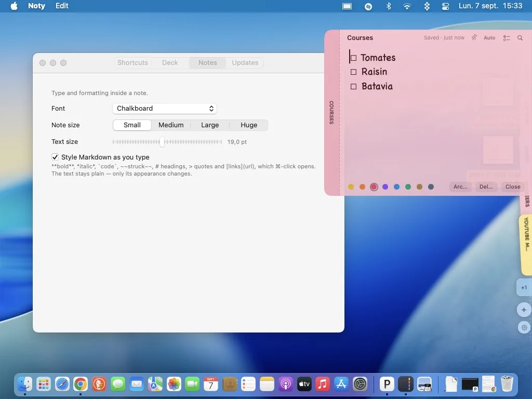Set Note size to Medium
Screen dimensions: 532x399
click(x=171, y=125)
